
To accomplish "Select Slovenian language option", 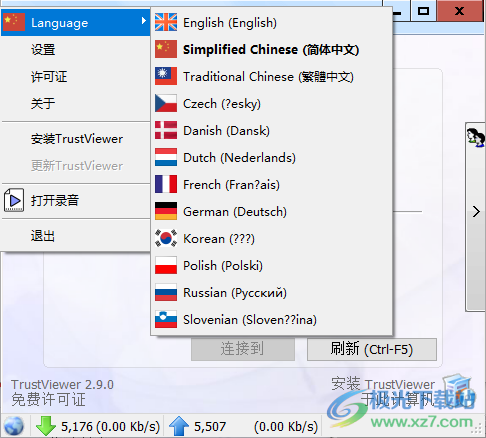I will (x=271, y=320).
